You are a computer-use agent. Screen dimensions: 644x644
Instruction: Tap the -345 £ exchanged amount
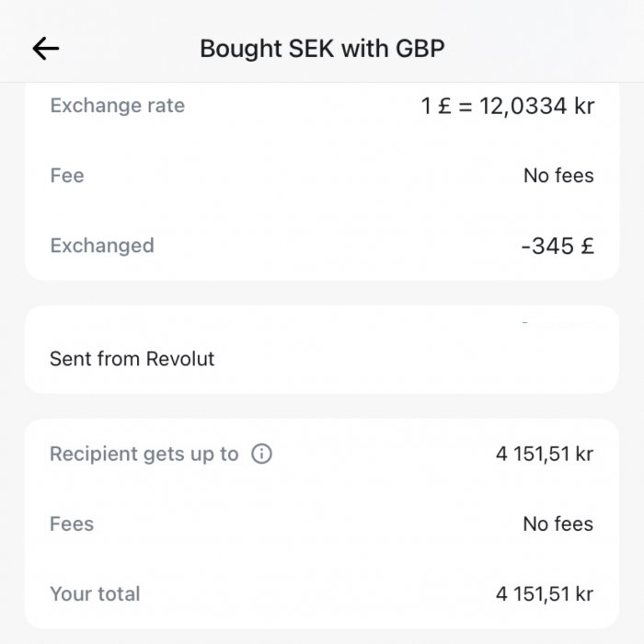pos(557,246)
